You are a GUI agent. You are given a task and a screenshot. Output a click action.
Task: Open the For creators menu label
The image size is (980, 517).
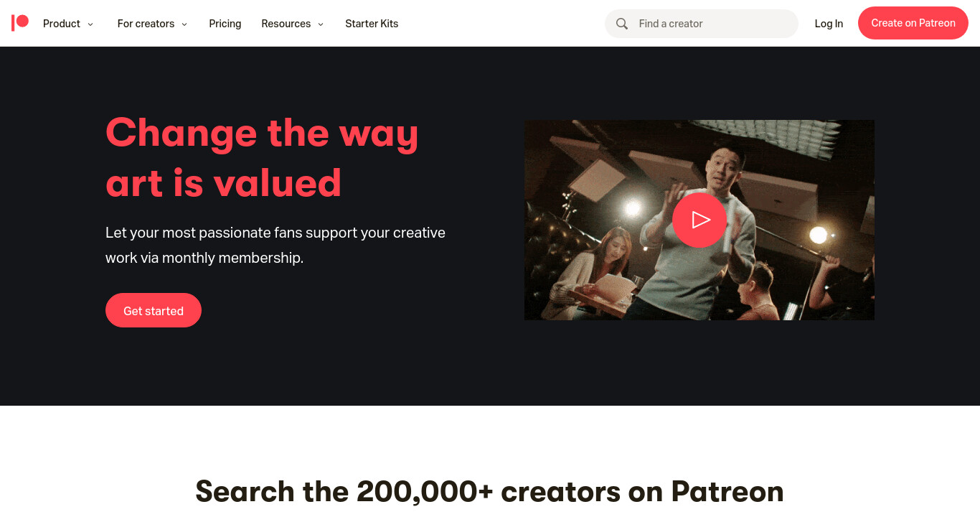(146, 24)
